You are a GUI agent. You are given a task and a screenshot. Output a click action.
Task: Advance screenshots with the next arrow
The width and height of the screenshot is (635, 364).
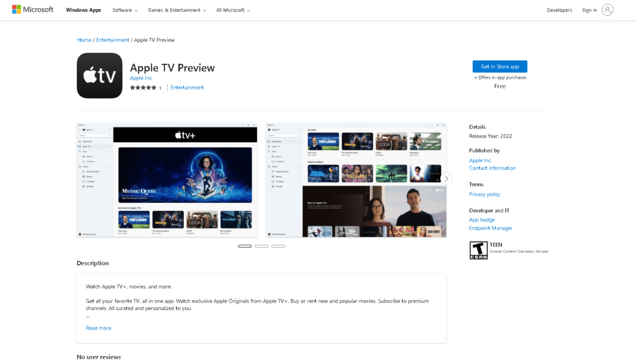[447, 178]
